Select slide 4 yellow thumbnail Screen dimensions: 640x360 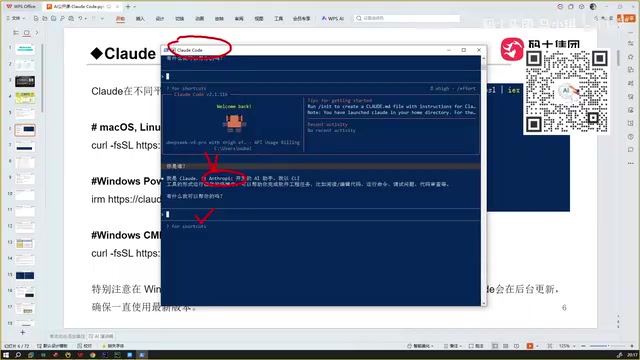[25, 98]
